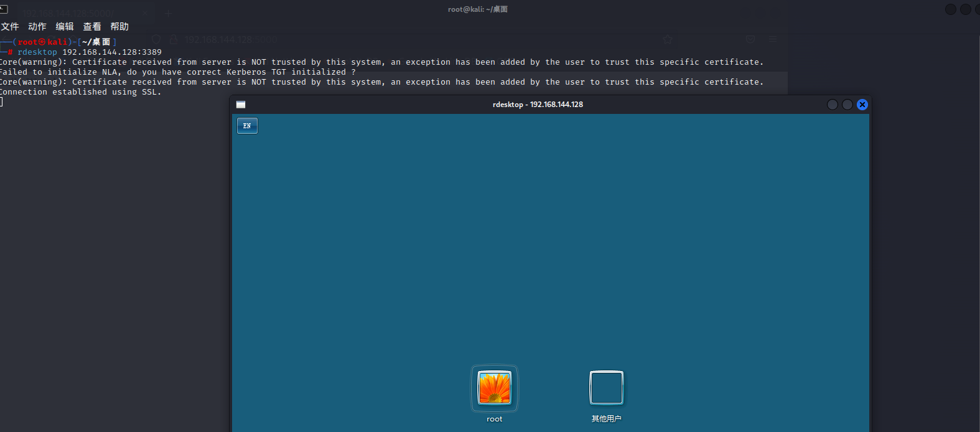The width and height of the screenshot is (980, 432).
Task: Click the root㉿kali prompt text
Action: [x=42, y=42]
